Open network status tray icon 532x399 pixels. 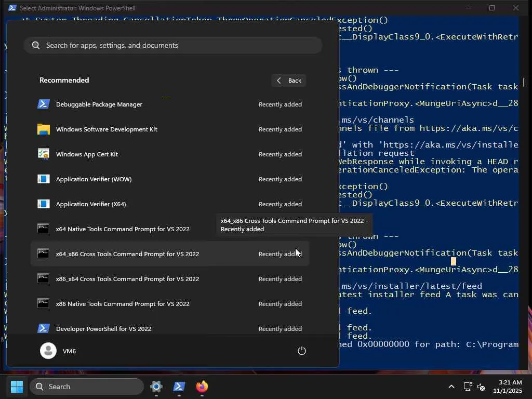(x=468, y=387)
